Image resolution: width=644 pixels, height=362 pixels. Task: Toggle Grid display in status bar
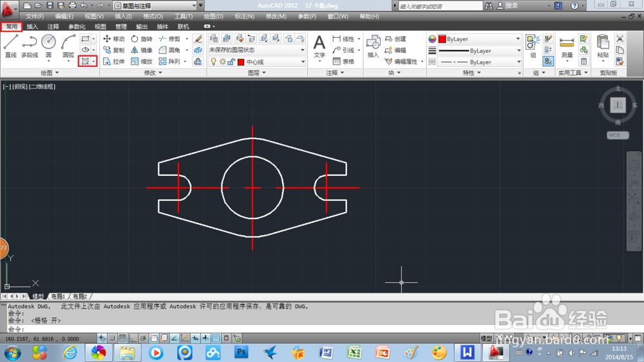pos(122,339)
